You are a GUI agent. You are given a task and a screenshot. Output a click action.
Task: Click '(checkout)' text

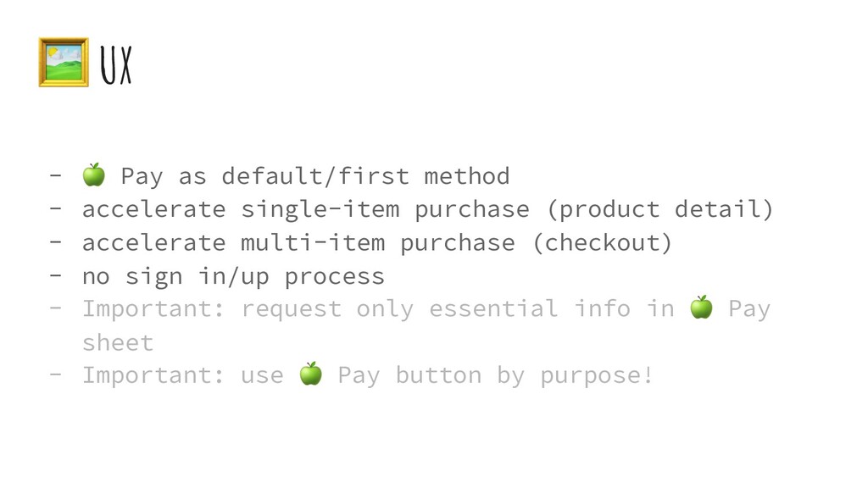point(603,243)
